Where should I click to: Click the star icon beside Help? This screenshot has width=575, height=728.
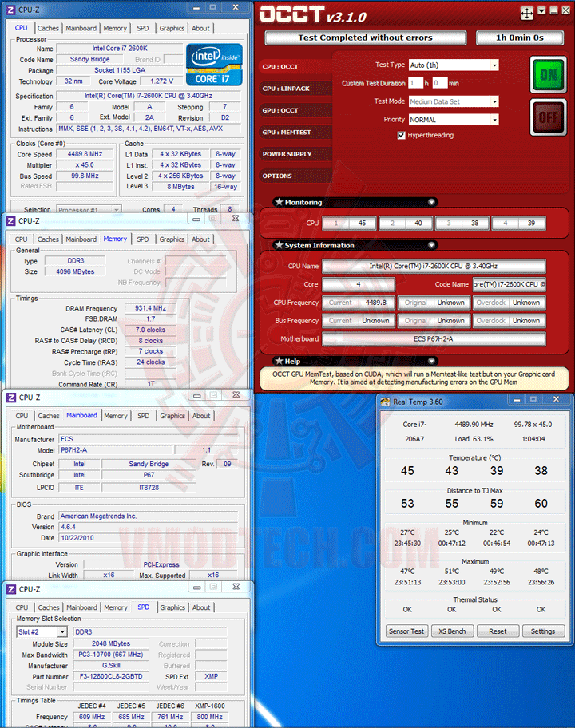pos(279,361)
